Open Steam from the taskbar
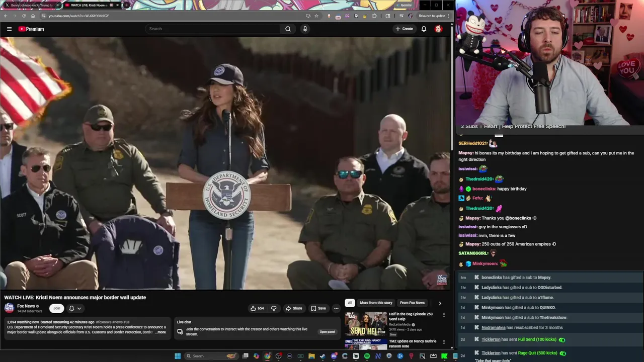The image size is (644, 362). pyautogui.click(x=322, y=356)
